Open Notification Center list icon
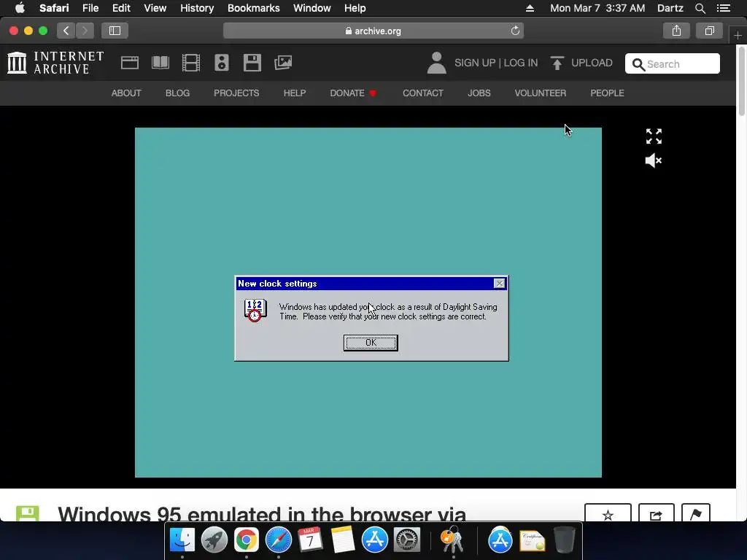 coord(724,8)
